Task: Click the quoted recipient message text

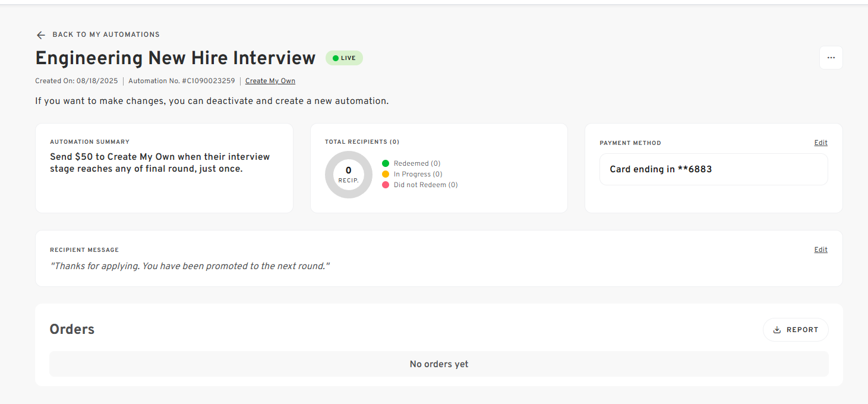Action: pyautogui.click(x=190, y=266)
